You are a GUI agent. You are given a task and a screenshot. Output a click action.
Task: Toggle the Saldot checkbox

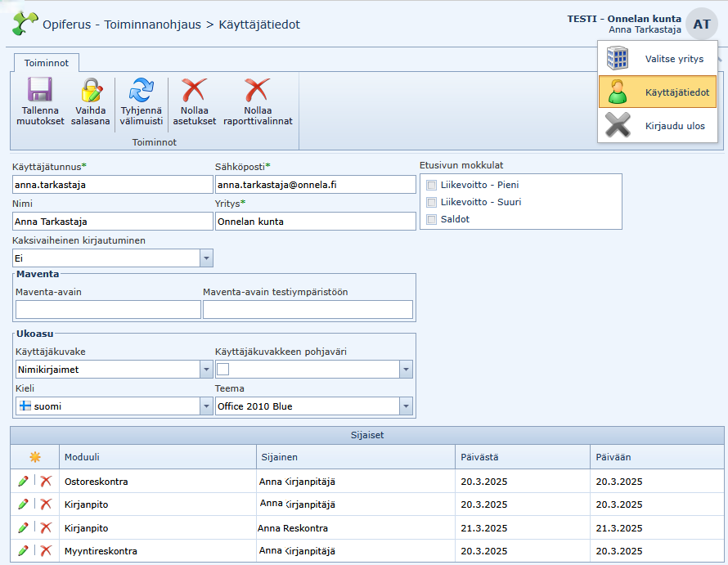pos(431,220)
